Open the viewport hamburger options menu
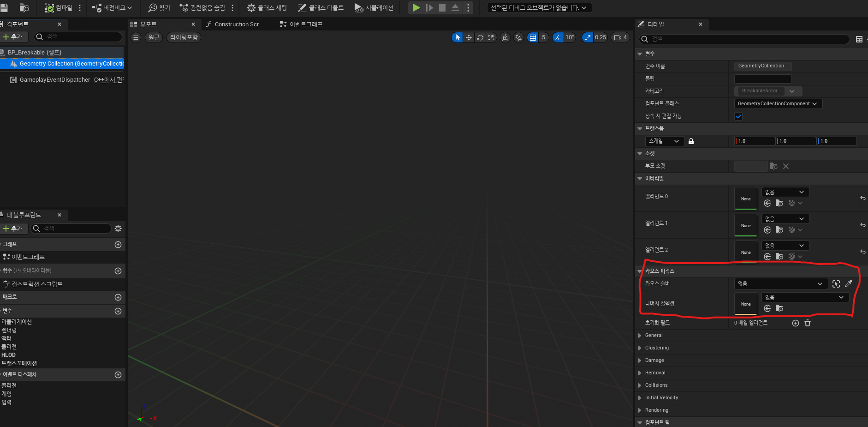 point(136,37)
